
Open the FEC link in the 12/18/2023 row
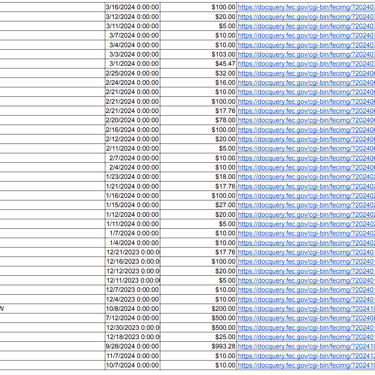coord(306,337)
